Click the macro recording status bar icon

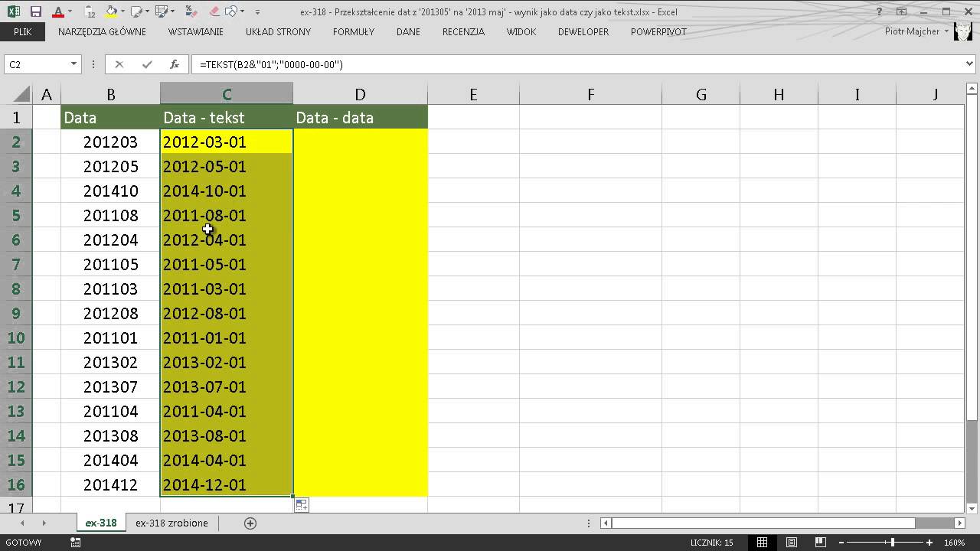pos(75,543)
